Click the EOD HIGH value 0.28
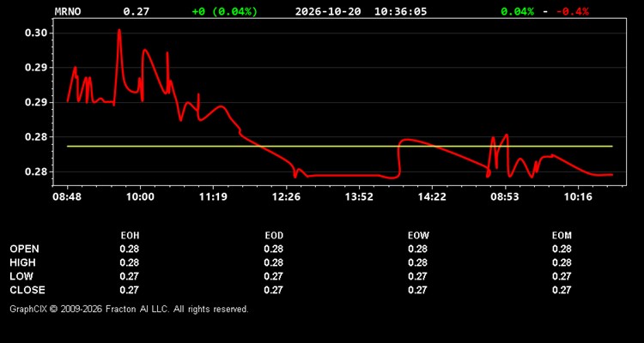The width and height of the screenshot is (644, 343). pyautogui.click(x=274, y=262)
